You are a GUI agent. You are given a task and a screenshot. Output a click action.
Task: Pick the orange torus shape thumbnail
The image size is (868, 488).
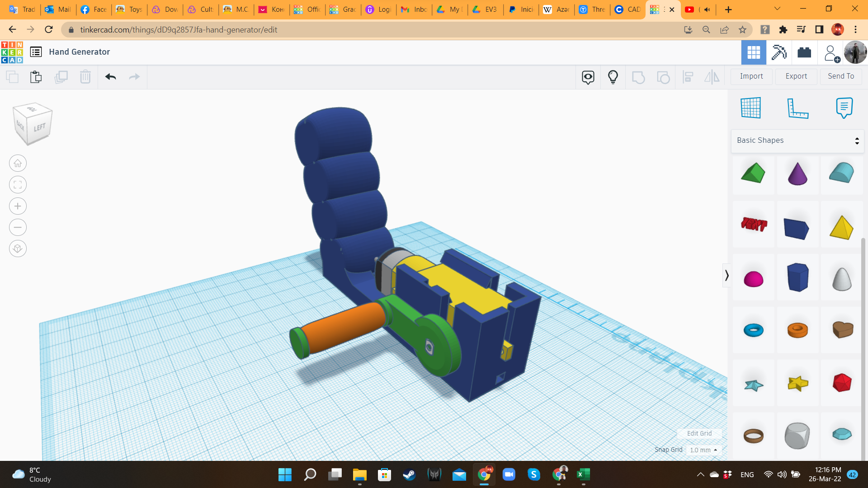pos(797,330)
